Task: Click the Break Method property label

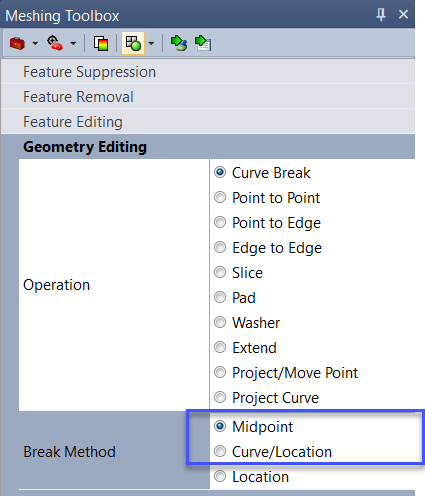Action: pyautogui.click(x=69, y=452)
